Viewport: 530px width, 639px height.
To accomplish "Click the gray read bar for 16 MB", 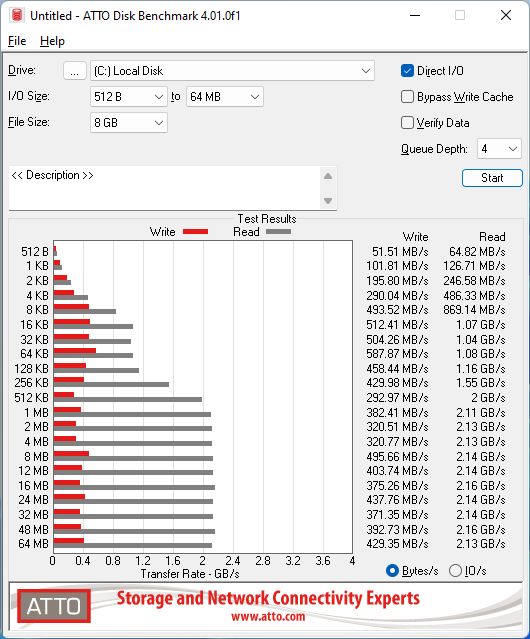I will 134,487.
